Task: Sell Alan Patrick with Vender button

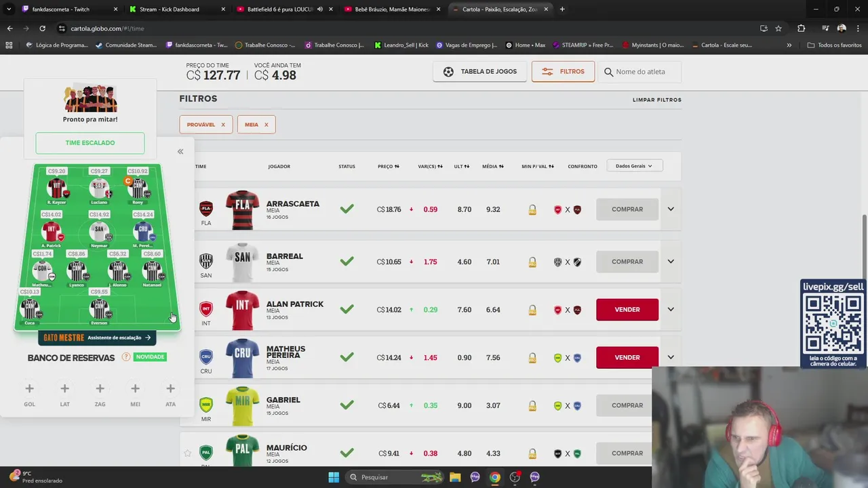Action: tap(627, 310)
